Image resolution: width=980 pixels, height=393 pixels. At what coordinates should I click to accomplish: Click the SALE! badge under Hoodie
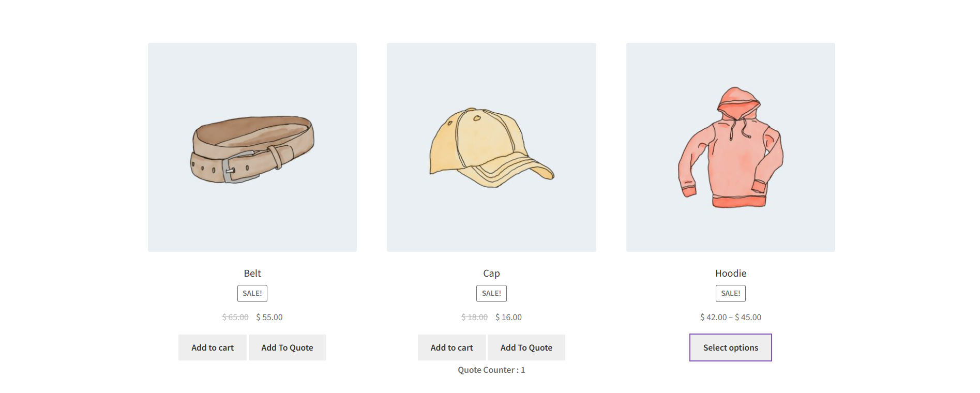[730, 293]
